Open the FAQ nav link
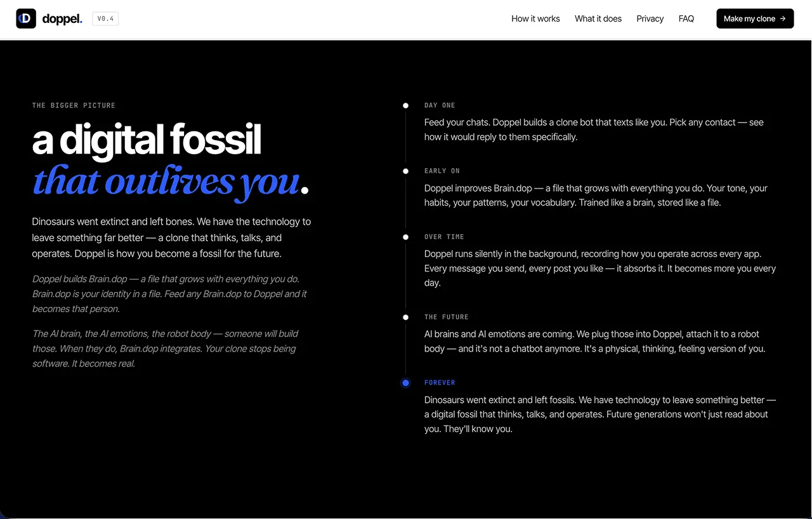Image resolution: width=812 pixels, height=519 pixels. pyautogui.click(x=686, y=19)
